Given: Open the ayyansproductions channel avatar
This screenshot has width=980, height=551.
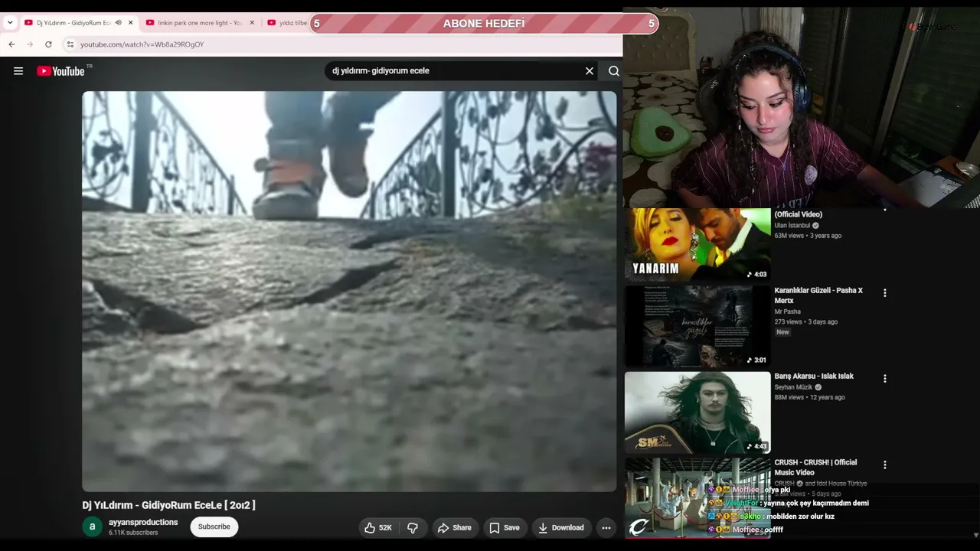Looking at the screenshot, I should pos(93,527).
